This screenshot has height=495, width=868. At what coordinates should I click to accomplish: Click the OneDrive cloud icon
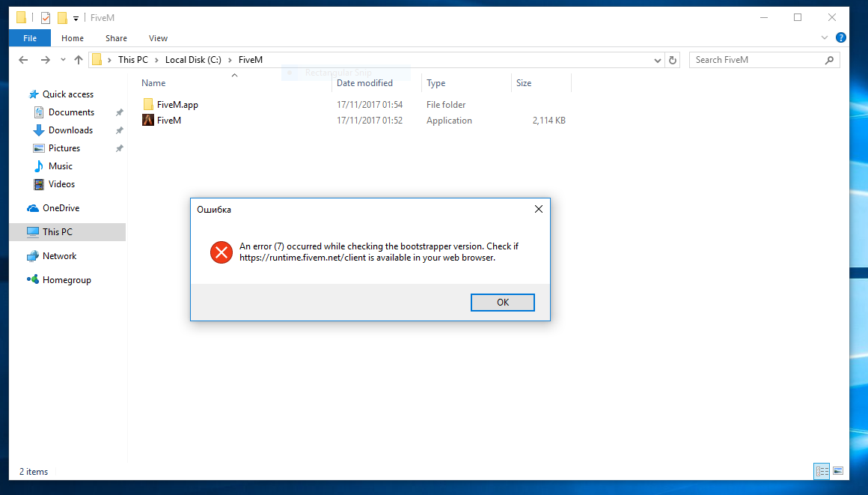point(33,208)
